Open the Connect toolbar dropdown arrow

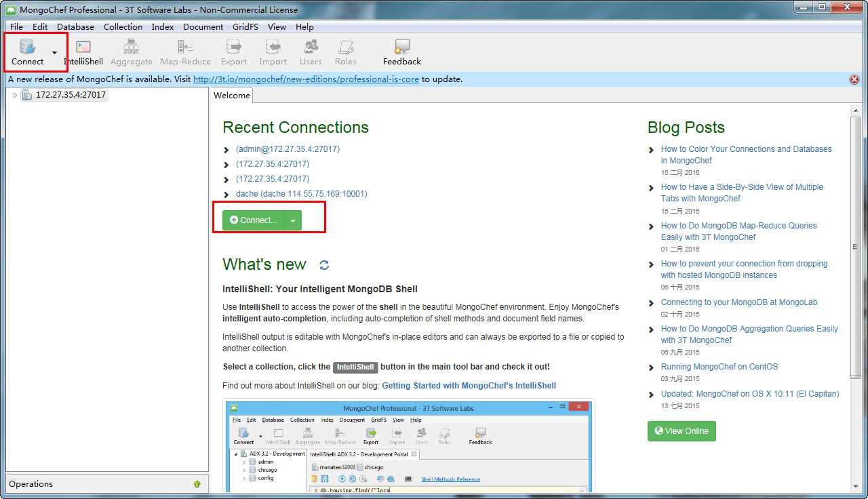[54, 53]
